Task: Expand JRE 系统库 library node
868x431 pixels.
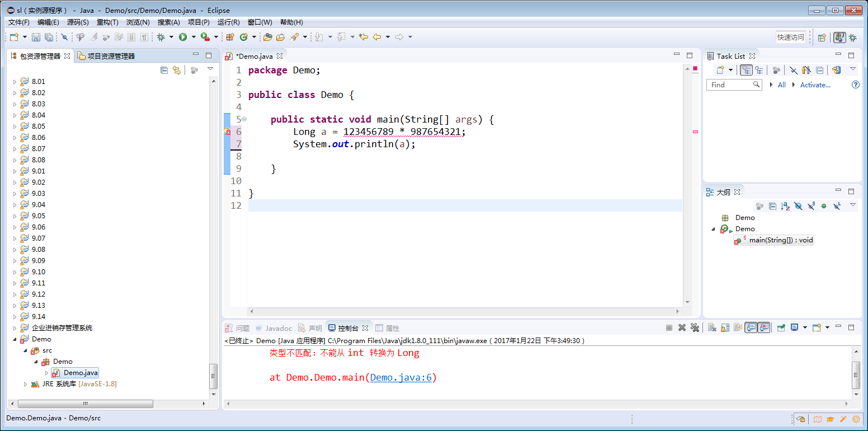Action: pos(26,384)
